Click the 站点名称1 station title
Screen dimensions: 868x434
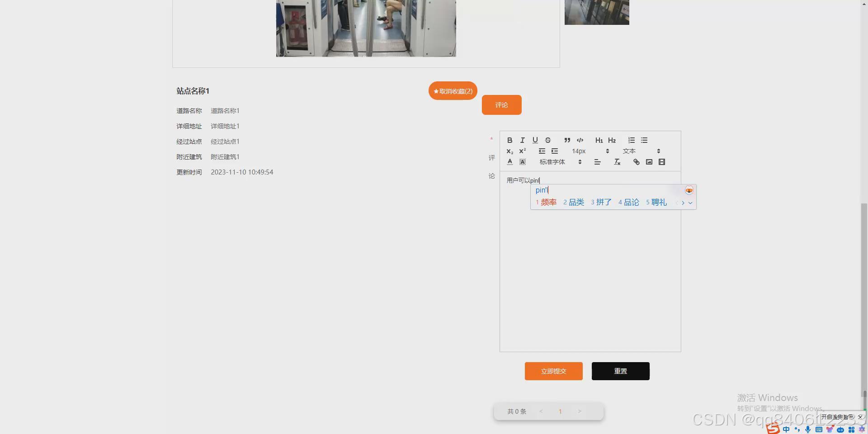click(193, 91)
